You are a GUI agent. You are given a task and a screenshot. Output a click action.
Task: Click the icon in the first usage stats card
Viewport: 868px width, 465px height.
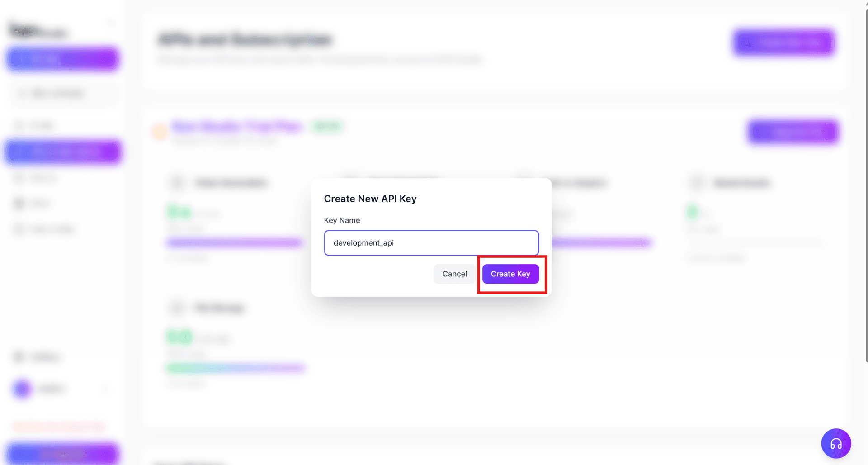click(177, 182)
